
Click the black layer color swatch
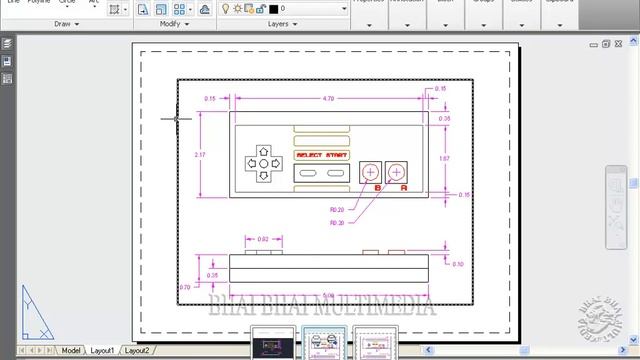click(x=273, y=9)
